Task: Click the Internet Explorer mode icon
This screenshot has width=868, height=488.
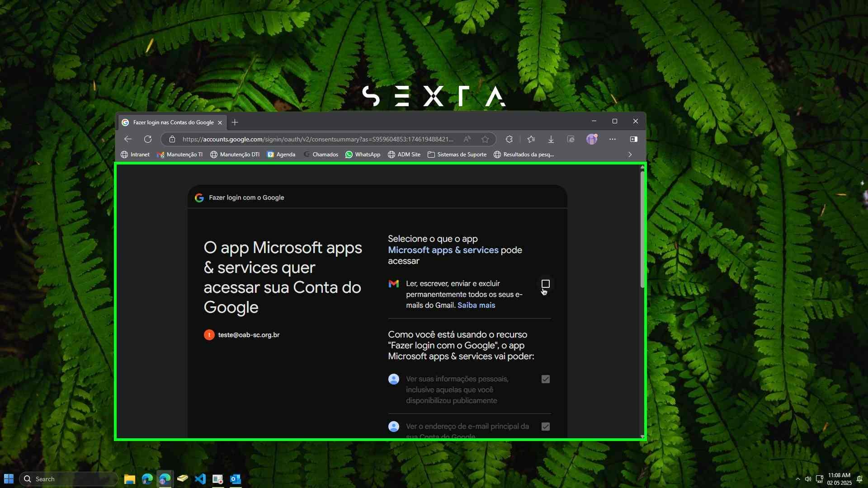Action: pyautogui.click(x=571, y=139)
